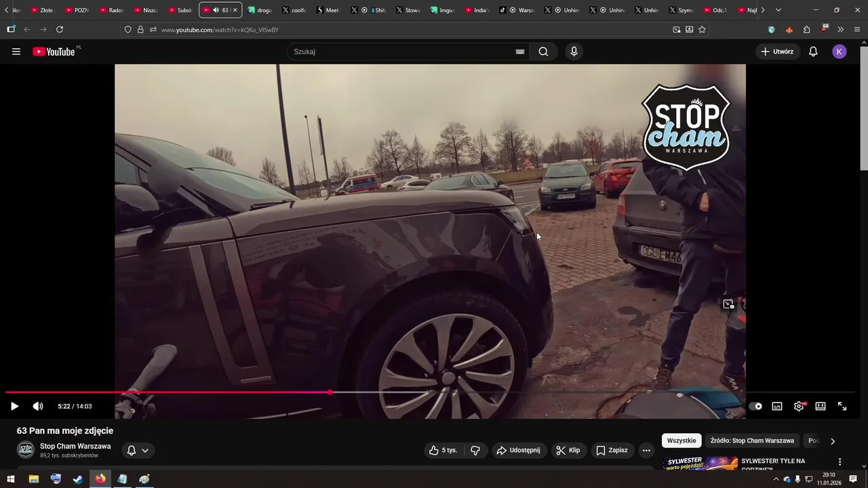Like the video with thumbs up

click(443, 450)
